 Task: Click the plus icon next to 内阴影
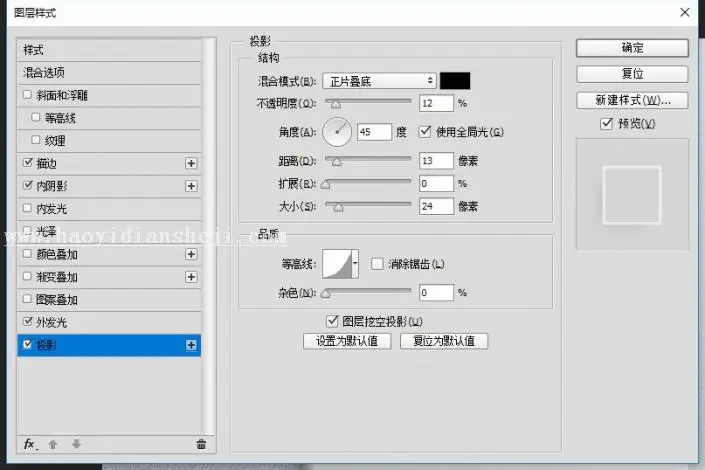tap(191, 186)
